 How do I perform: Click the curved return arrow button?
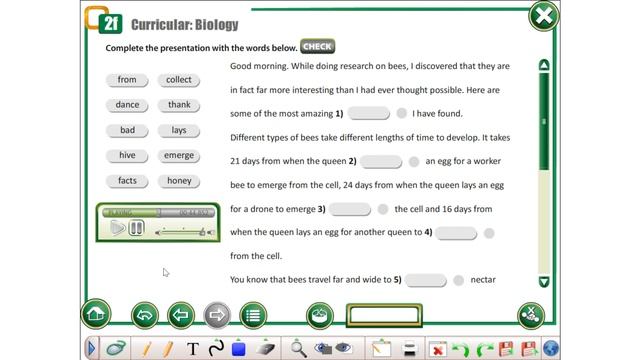point(145,315)
